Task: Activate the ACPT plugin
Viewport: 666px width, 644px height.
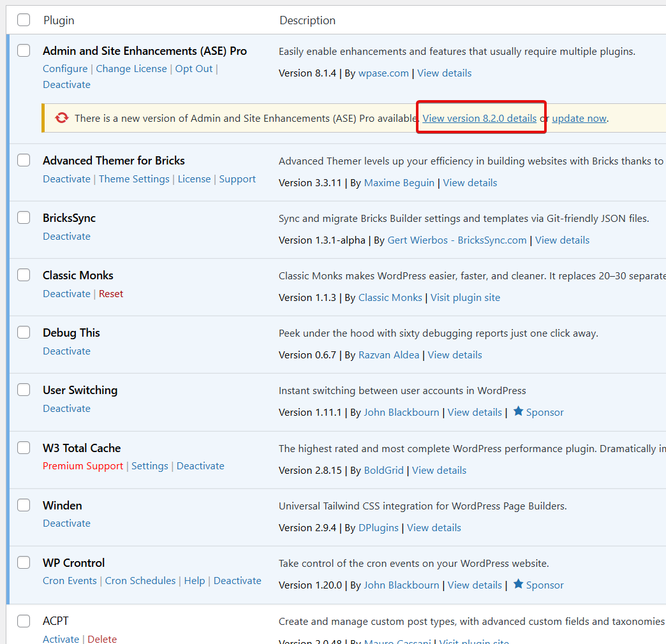Action: [61, 638]
